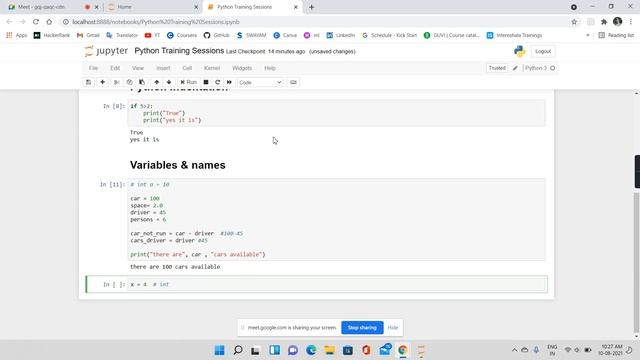This screenshot has height=360, width=640.
Task: Click the pencil edit mode indicator
Action: pos(515,68)
